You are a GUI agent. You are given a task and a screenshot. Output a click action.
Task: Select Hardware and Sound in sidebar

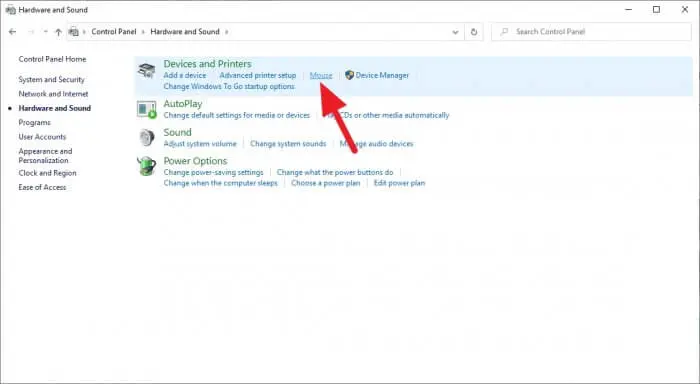click(x=54, y=108)
